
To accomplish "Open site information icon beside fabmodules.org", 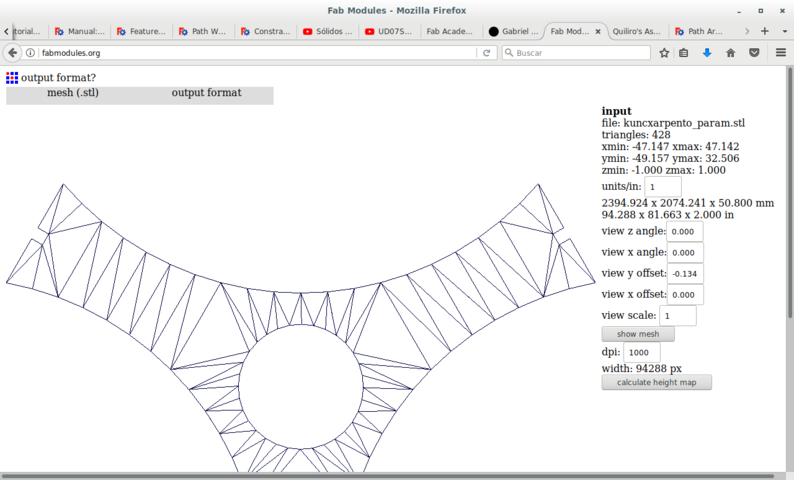I will point(30,53).
